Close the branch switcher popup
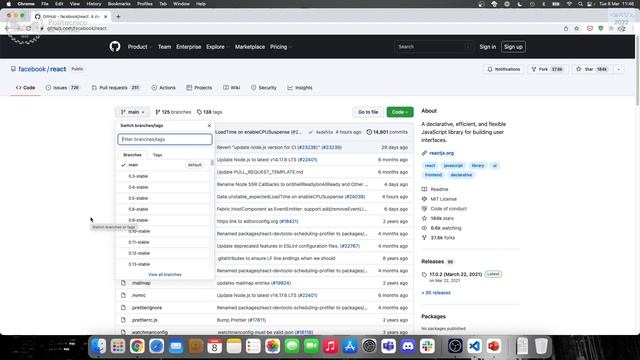The image size is (640, 360). pyautogui.click(x=209, y=126)
